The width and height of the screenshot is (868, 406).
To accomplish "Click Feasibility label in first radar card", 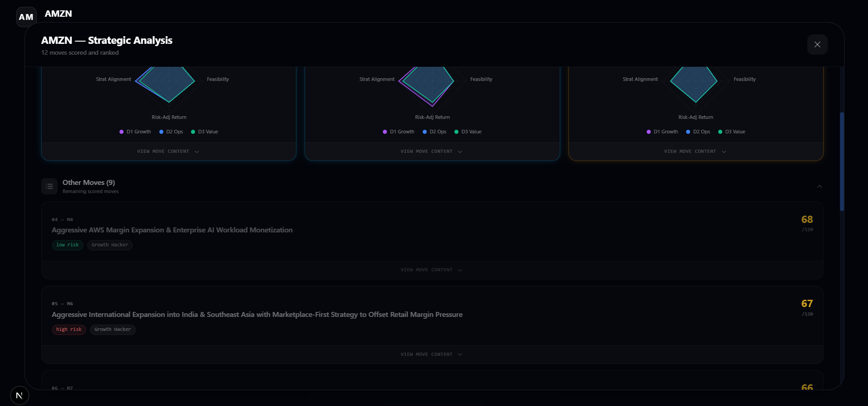I will (x=218, y=79).
